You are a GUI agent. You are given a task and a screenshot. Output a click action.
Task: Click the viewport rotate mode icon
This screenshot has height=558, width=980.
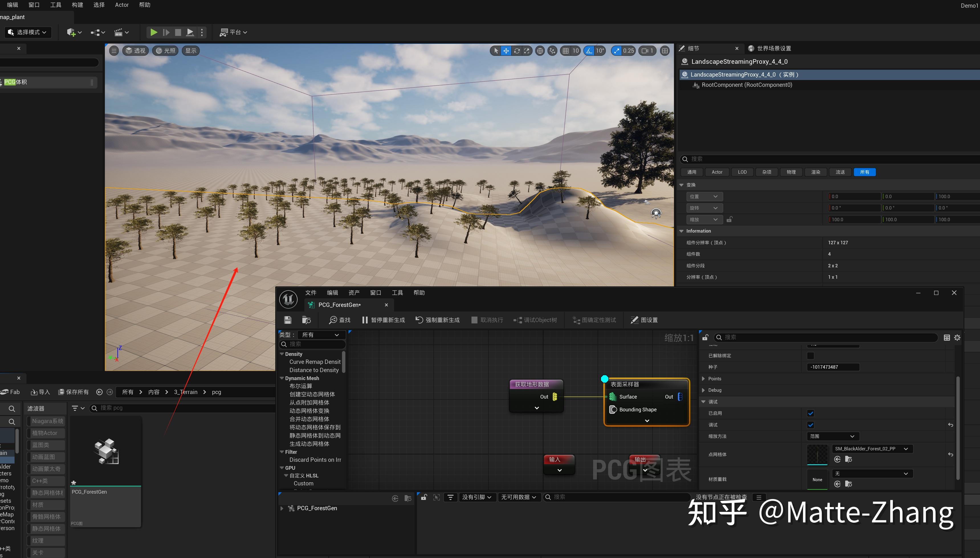[x=517, y=51]
